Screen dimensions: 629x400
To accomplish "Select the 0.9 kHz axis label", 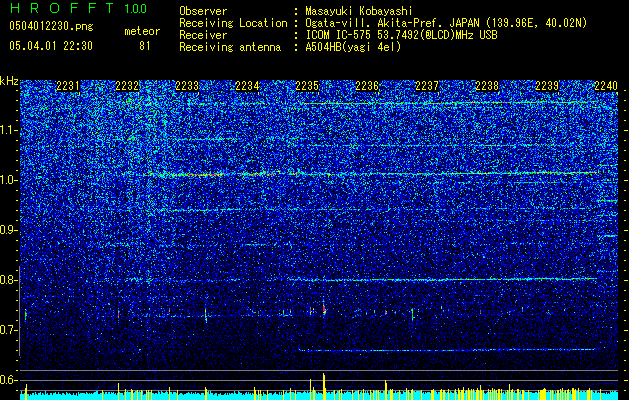I will [8, 230].
